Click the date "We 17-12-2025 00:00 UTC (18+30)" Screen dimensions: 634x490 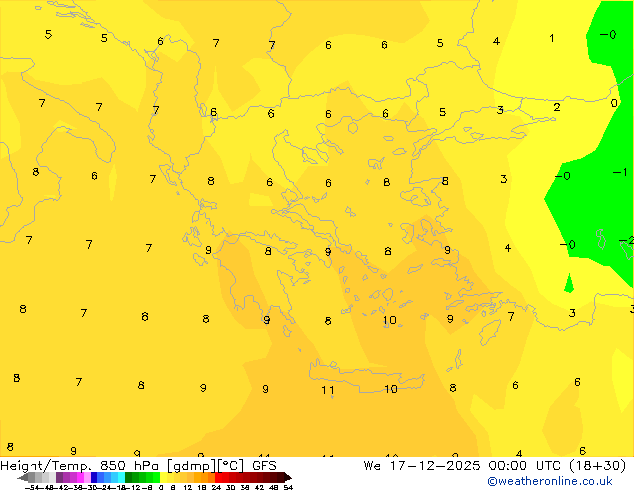pos(495,466)
